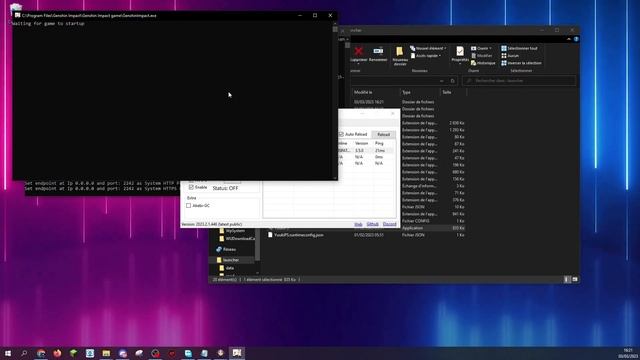Toggle the Auto Reload checkbox
The image size is (640, 360).
pyautogui.click(x=341, y=134)
